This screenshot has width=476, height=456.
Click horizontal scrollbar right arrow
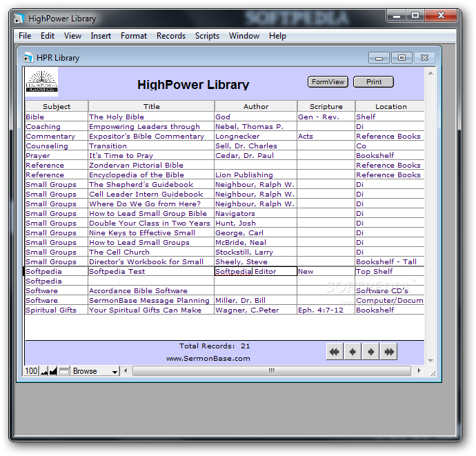(419, 370)
